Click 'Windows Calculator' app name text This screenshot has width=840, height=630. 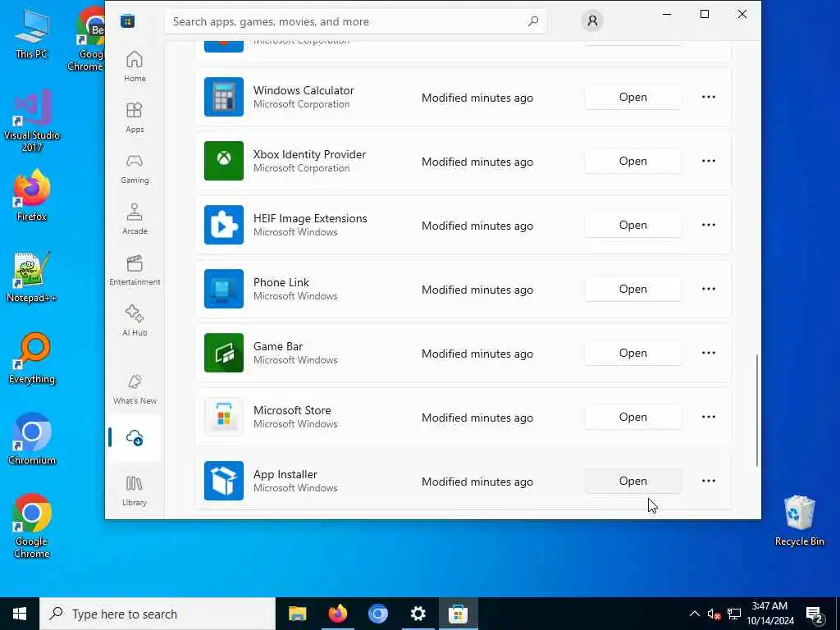coord(304,90)
